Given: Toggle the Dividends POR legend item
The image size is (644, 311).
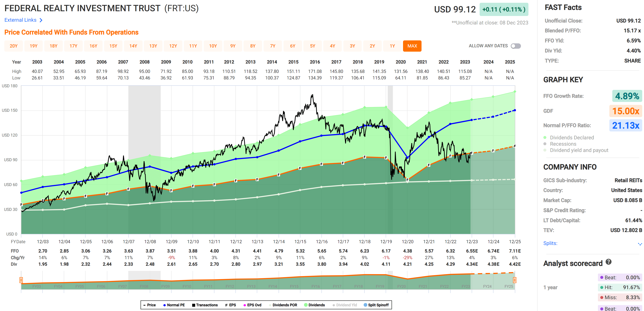Looking at the screenshot, I should pyautogui.click(x=270, y=305).
